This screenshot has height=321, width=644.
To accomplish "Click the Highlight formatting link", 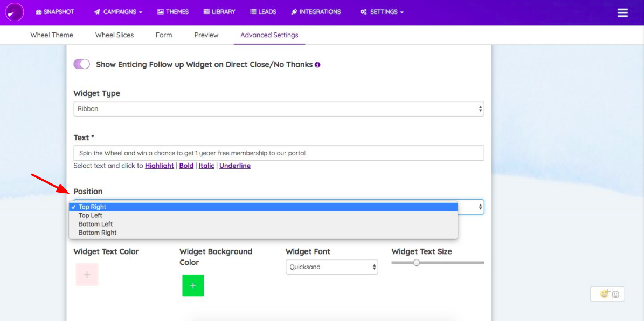I will 160,166.
